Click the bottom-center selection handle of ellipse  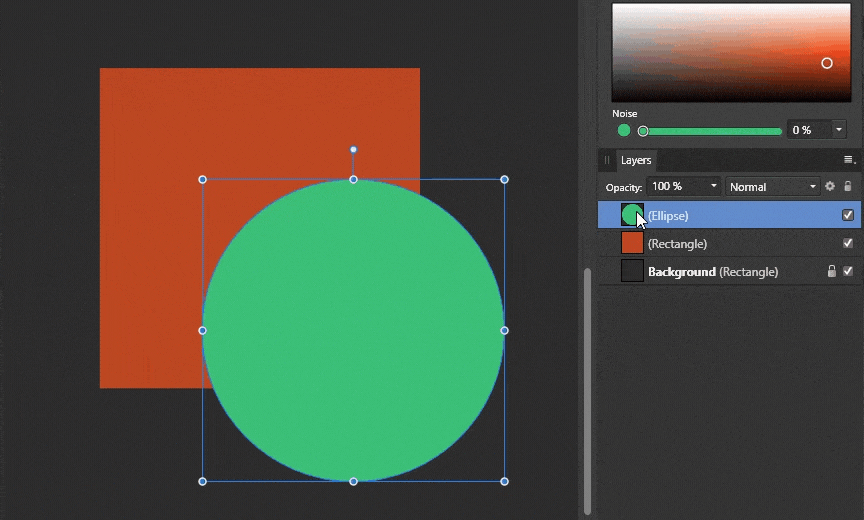pyautogui.click(x=354, y=481)
